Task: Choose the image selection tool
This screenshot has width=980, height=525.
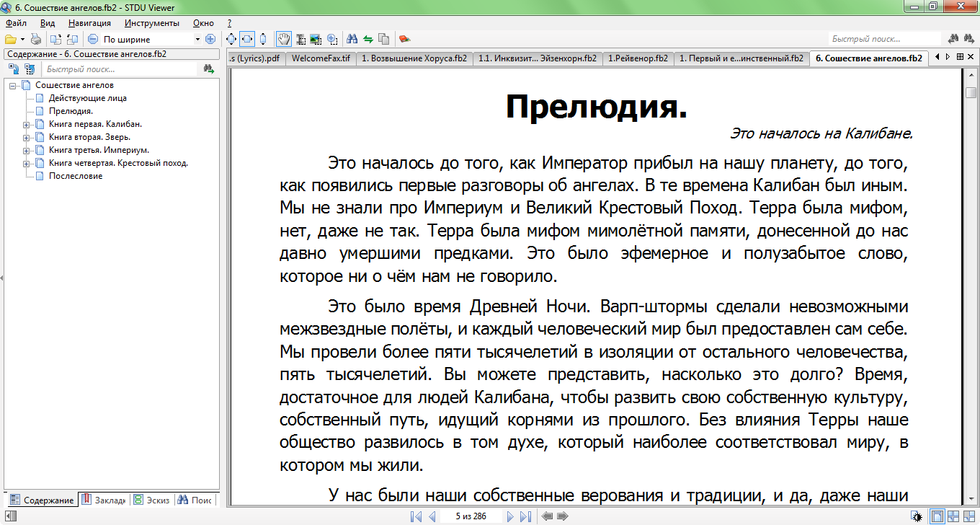Action: click(316, 39)
